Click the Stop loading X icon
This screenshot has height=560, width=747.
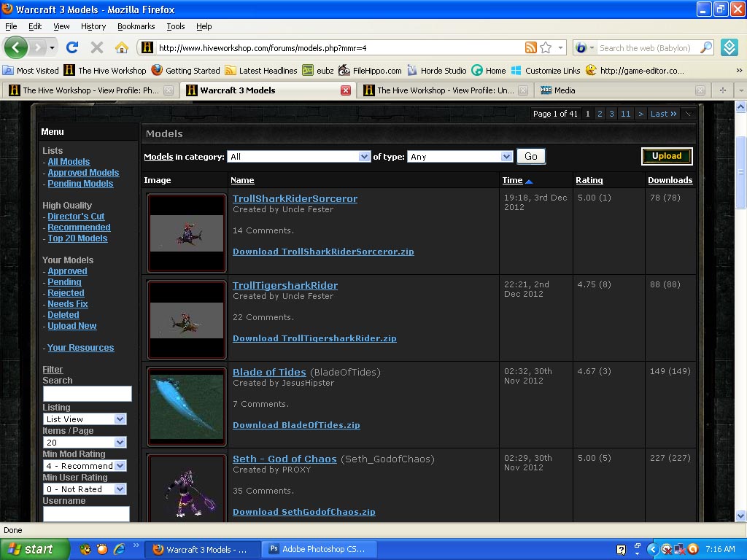point(97,47)
